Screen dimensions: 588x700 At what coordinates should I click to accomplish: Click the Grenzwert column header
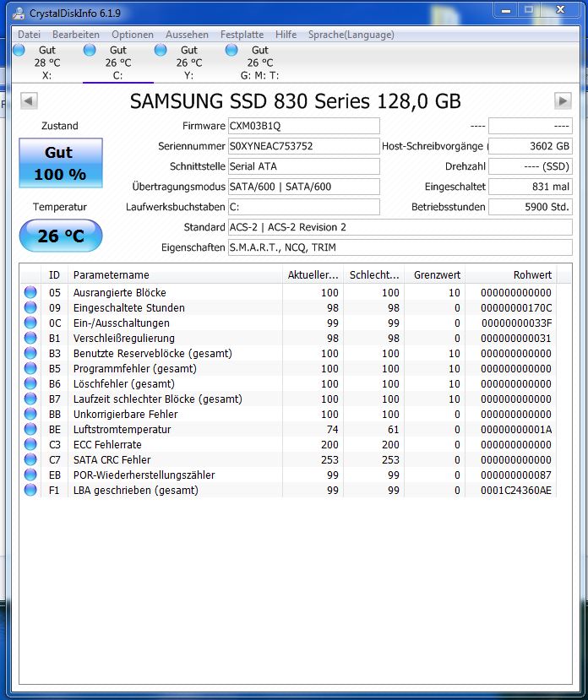click(435, 275)
